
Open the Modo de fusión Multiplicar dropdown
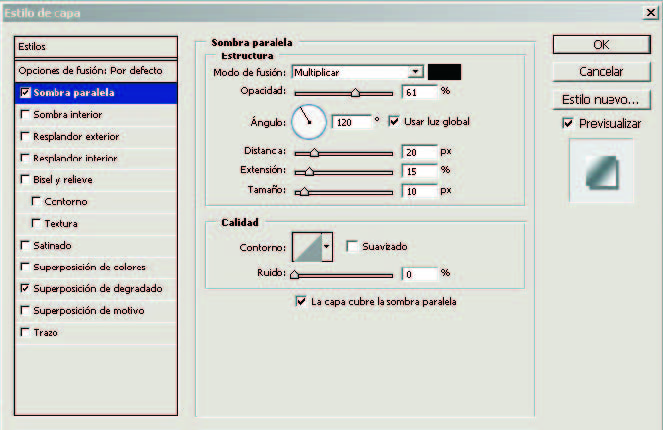(358, 72)
